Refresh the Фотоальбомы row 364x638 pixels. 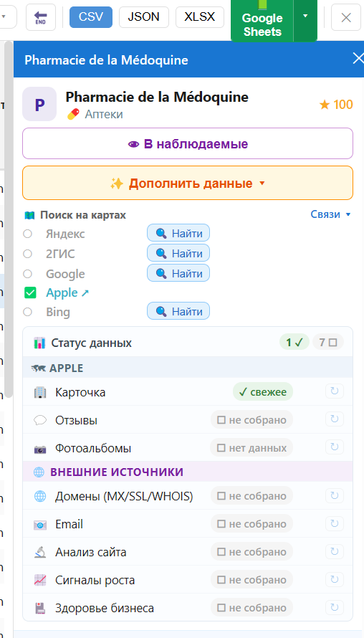(x=335, y=447)
